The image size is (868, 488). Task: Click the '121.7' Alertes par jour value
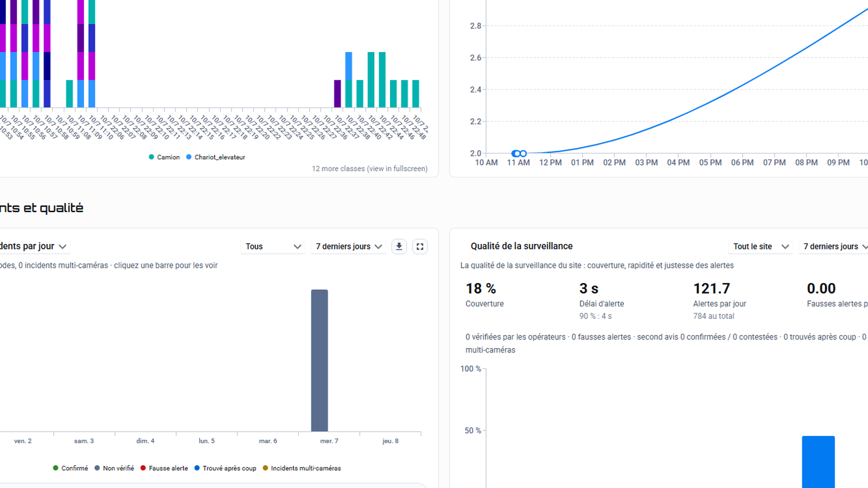[712, 288]
